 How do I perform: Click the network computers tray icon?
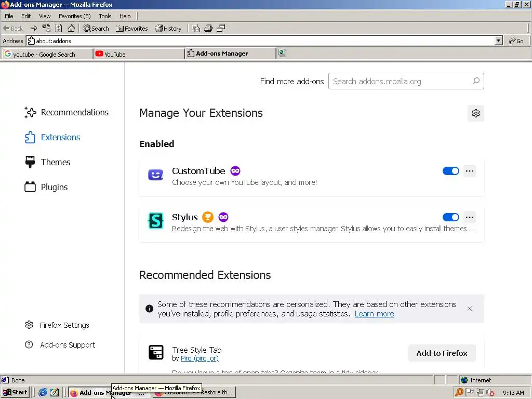coord(480,393)
